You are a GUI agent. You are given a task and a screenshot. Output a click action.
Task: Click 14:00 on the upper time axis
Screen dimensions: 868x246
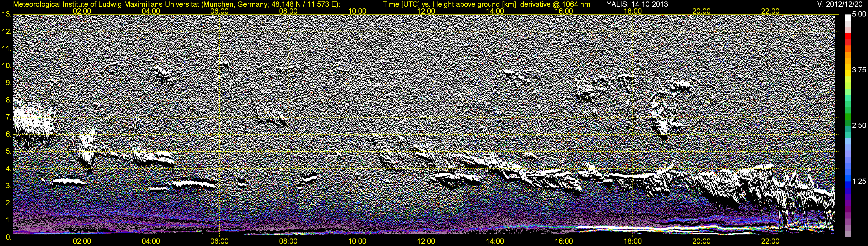(495, 11)
